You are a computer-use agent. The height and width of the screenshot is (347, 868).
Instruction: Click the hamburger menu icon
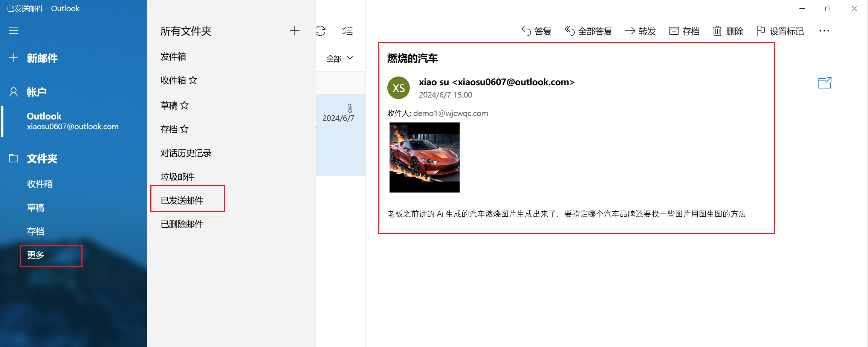(14, 31)
